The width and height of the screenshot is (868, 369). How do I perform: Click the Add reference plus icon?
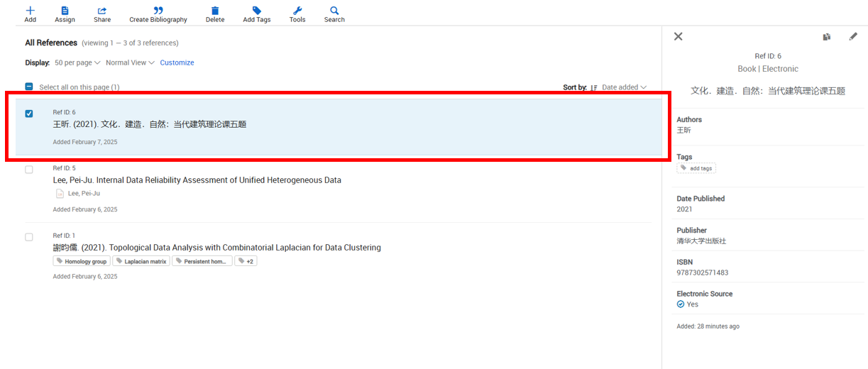pyautogui.click(x=30, y=11)
